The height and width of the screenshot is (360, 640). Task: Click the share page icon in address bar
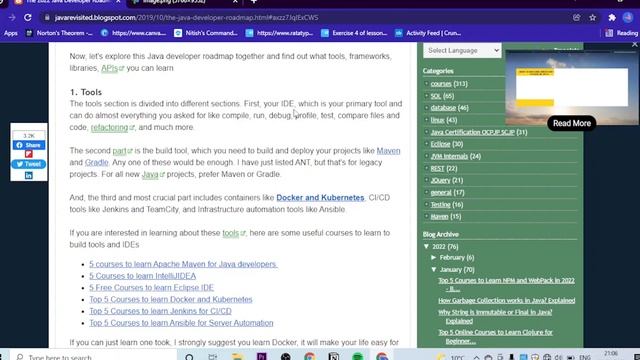click(576, 18)
